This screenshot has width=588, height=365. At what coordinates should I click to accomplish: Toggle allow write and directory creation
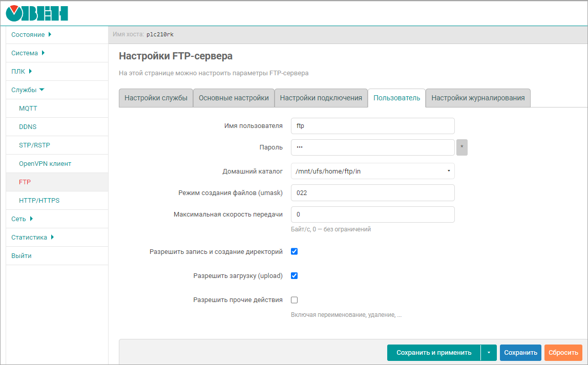[x=295, y=252]
